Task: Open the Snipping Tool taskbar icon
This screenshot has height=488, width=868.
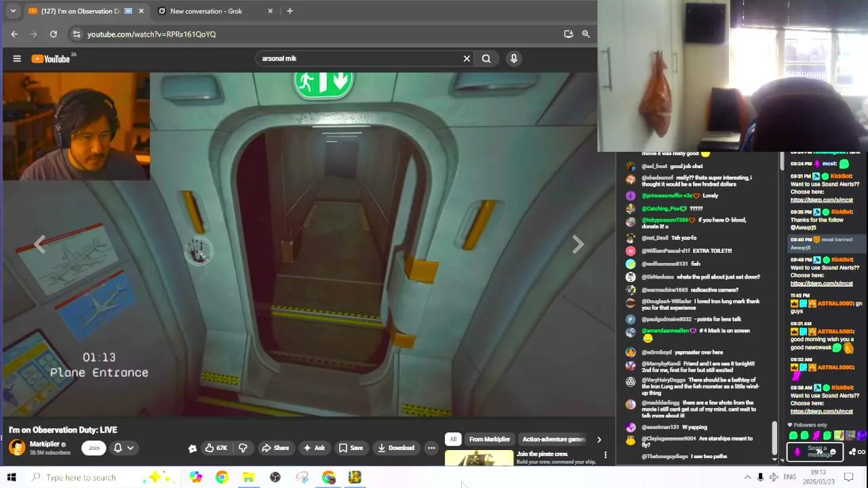Action: [x=302, y=477]
